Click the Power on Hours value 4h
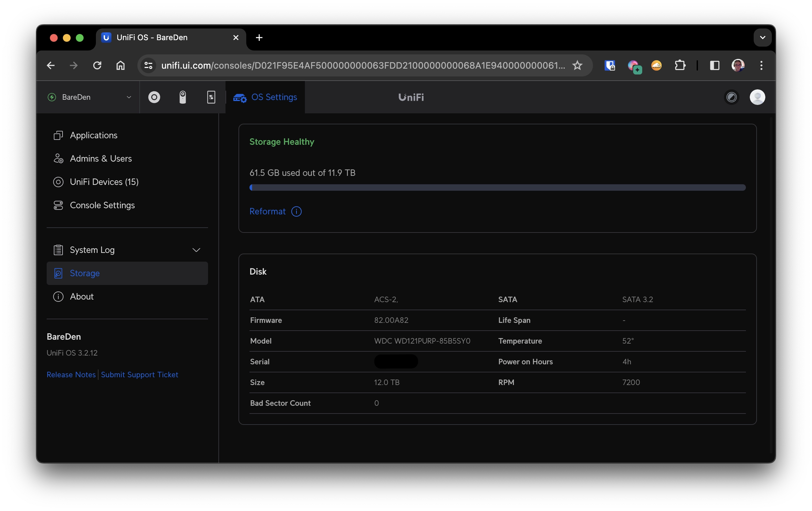 (x=627, y=361)
